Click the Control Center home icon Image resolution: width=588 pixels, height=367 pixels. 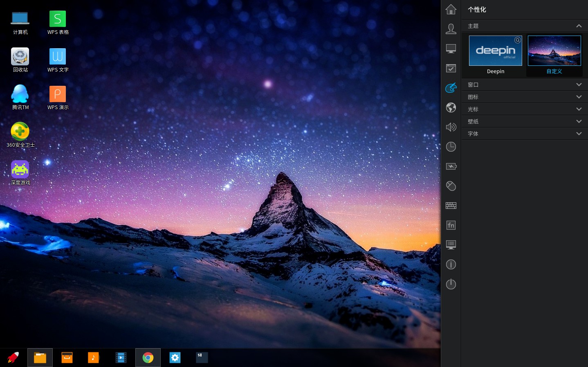(451, 9)
